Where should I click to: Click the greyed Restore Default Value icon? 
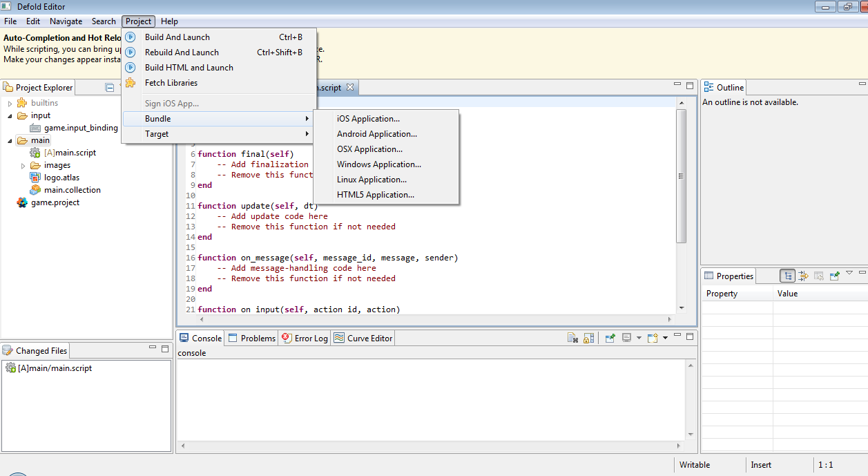[819, 276]
